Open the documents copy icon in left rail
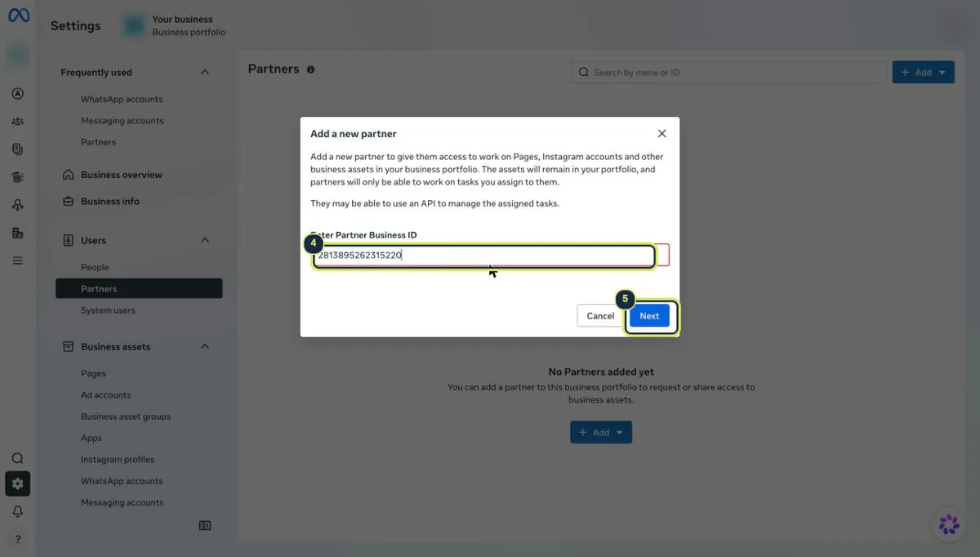Image resolution: width=980 pixels, height=557 pixels. point(18,149)
